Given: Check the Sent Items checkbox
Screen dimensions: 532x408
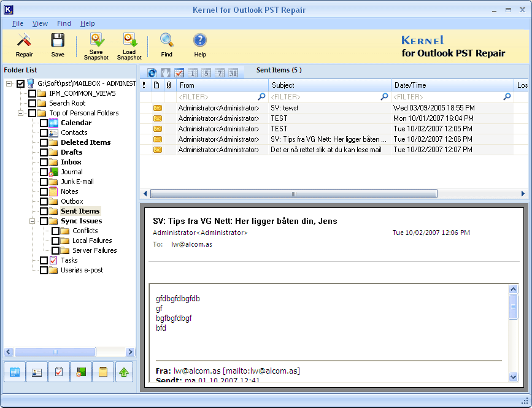Looking at the screenshot, I should [x=44, y=211].
